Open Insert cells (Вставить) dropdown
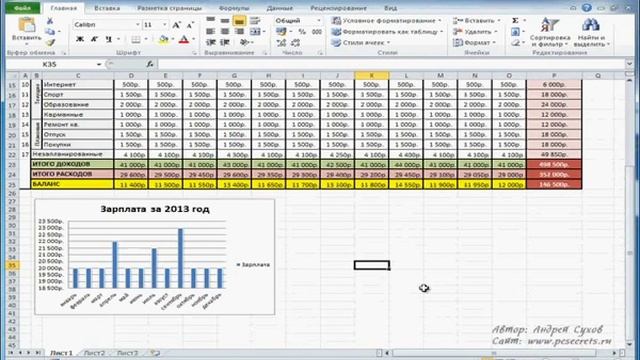Screen dimensions: 640x360 point(476,20)
